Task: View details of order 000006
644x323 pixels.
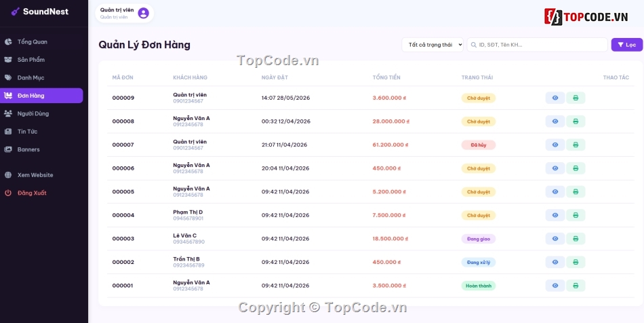Action: coord(555,168)
